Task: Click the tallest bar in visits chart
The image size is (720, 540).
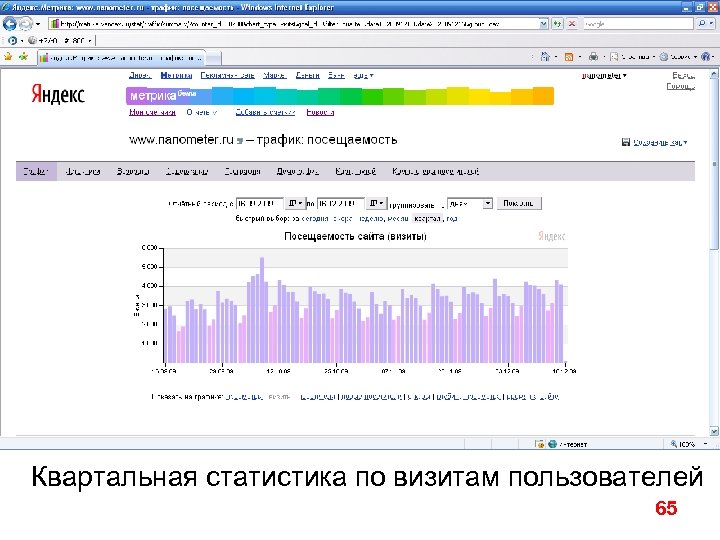Action: point(262,310)
